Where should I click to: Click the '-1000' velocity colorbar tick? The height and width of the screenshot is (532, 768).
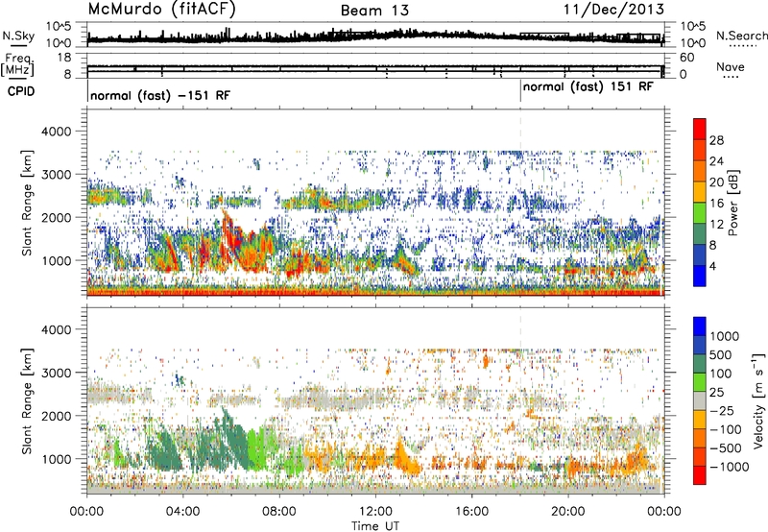pyautogui.click(x=730, y=467)
